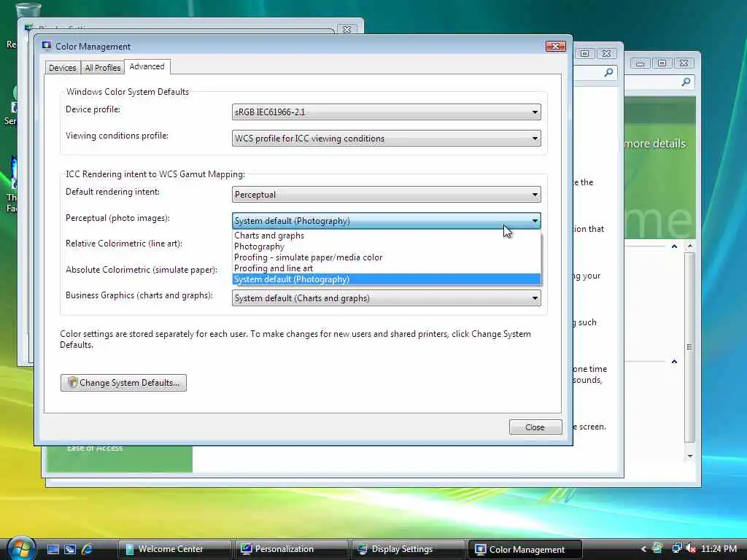747x560 pixels.
Task: Click search icon in Welcome Center window
Action: [686, 82]
